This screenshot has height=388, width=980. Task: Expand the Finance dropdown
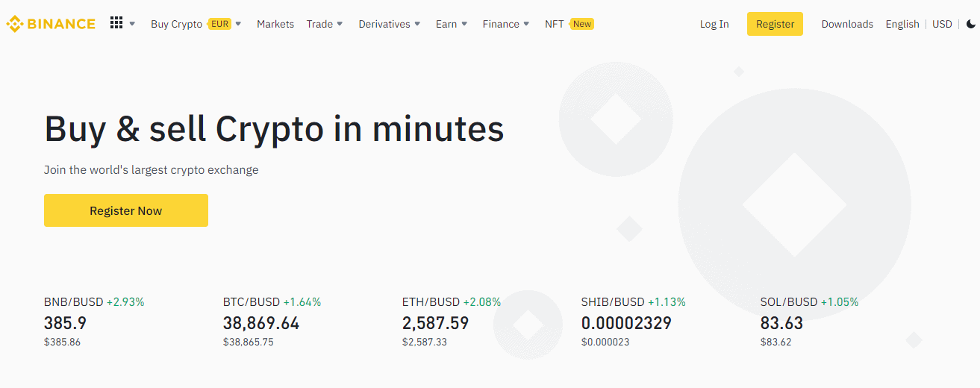[506, 24]
